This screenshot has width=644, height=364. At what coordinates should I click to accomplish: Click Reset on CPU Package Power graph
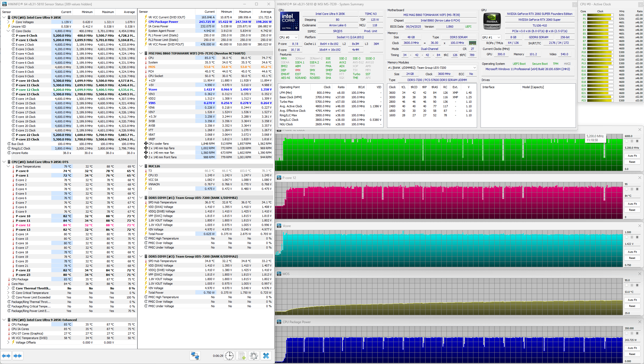click(632, 354)
